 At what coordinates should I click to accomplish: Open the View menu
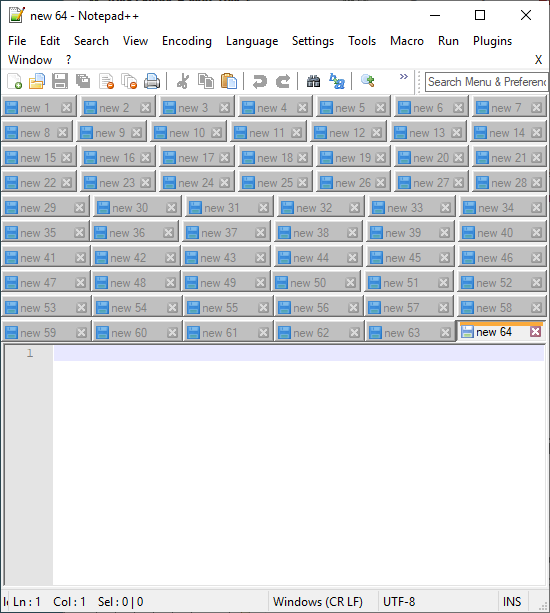tap(135, 41)
